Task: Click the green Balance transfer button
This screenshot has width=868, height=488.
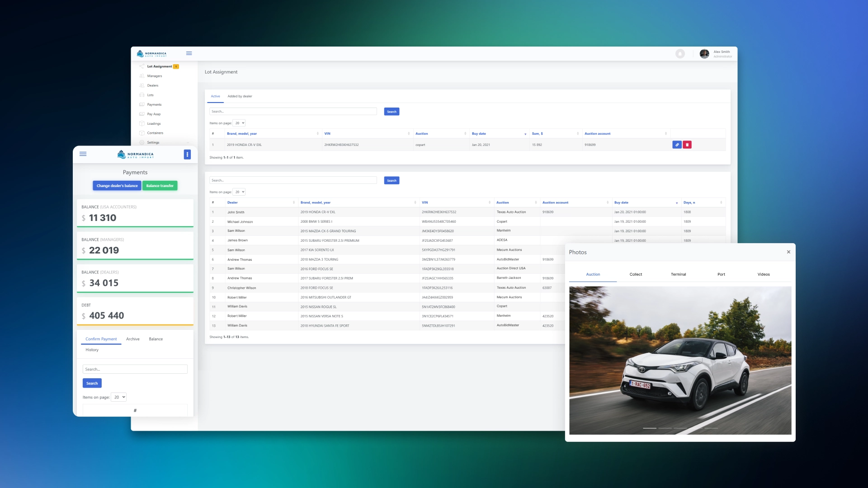Action: pos(160,186)
